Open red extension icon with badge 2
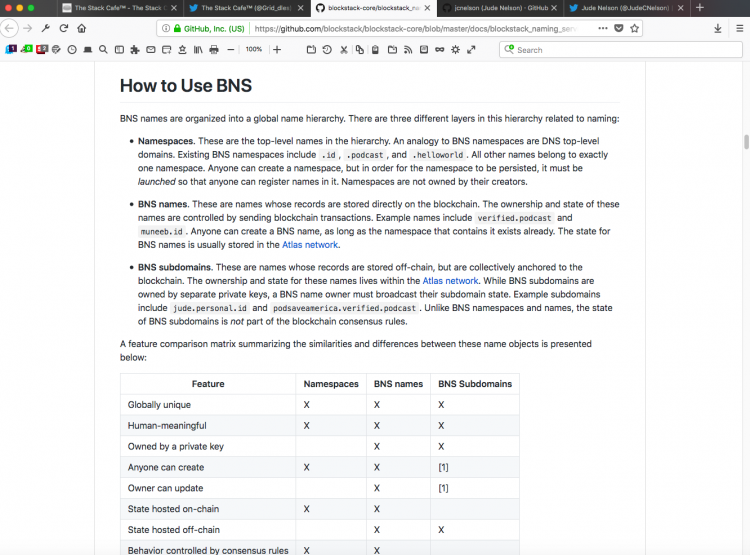The image size is (750, 555). point(42,49)
